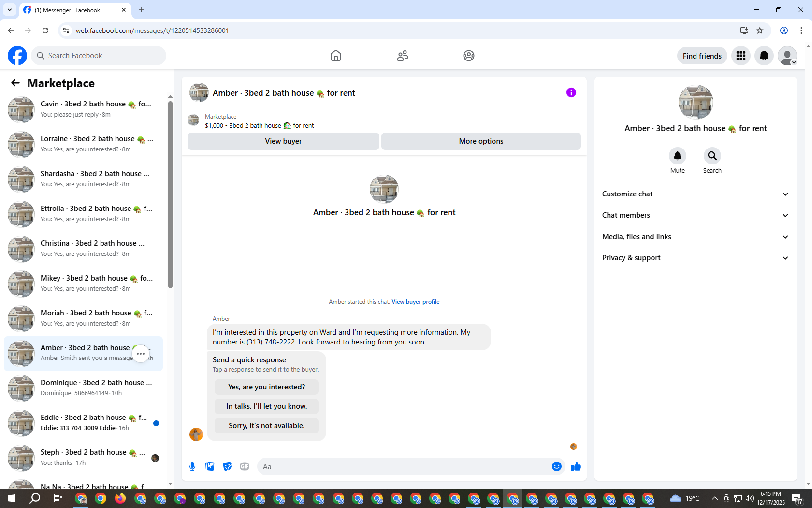This screenshot has height=508, width=812.
Task: Open the weather widget showing 19°C
Action: (685, 498)
